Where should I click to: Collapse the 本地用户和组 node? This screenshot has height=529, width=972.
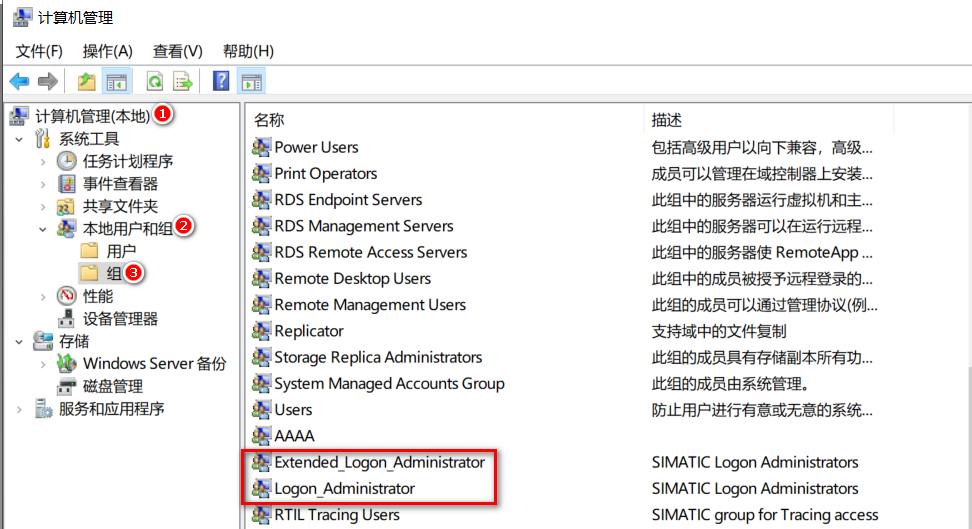(42, 229)
